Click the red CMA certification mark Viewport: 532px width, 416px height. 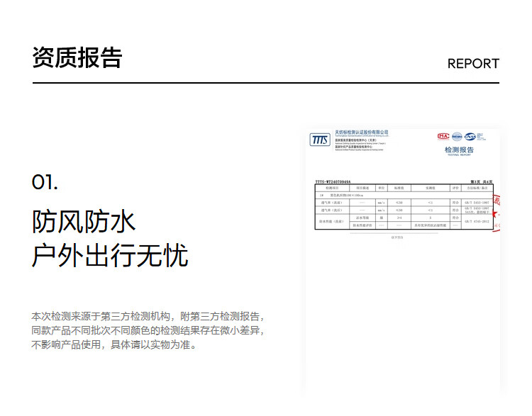pyautogui.click(x=443, y=137)
